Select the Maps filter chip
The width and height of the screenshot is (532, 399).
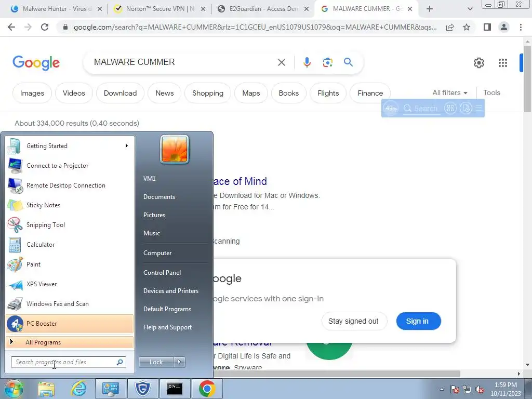251,93
